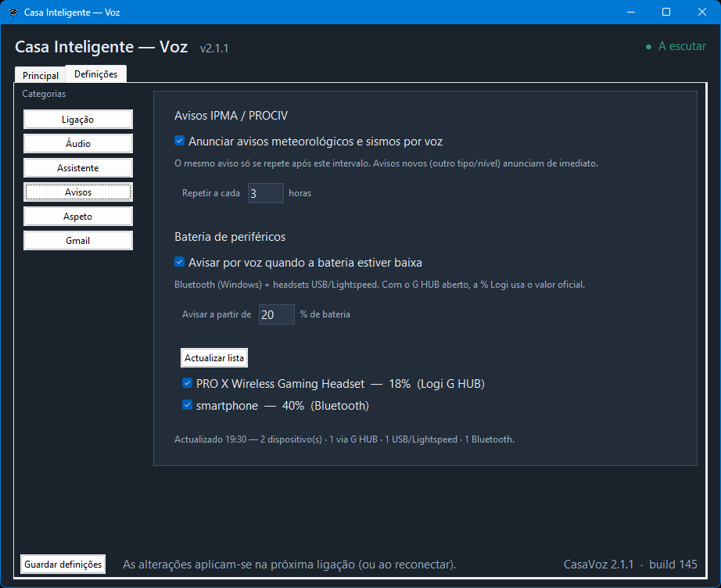
Task: Open the Gmail category
Action: tap(78, 241)
